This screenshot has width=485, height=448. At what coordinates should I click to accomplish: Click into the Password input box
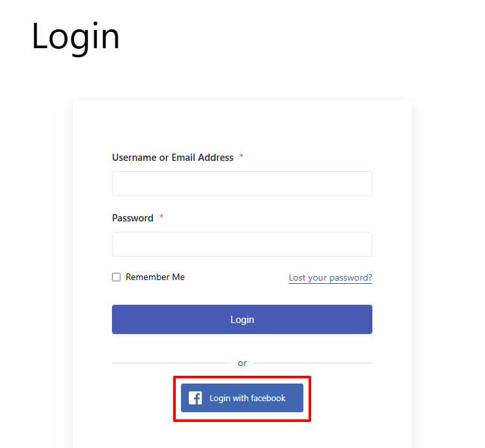pyautogui.click(x=242, y=244)
